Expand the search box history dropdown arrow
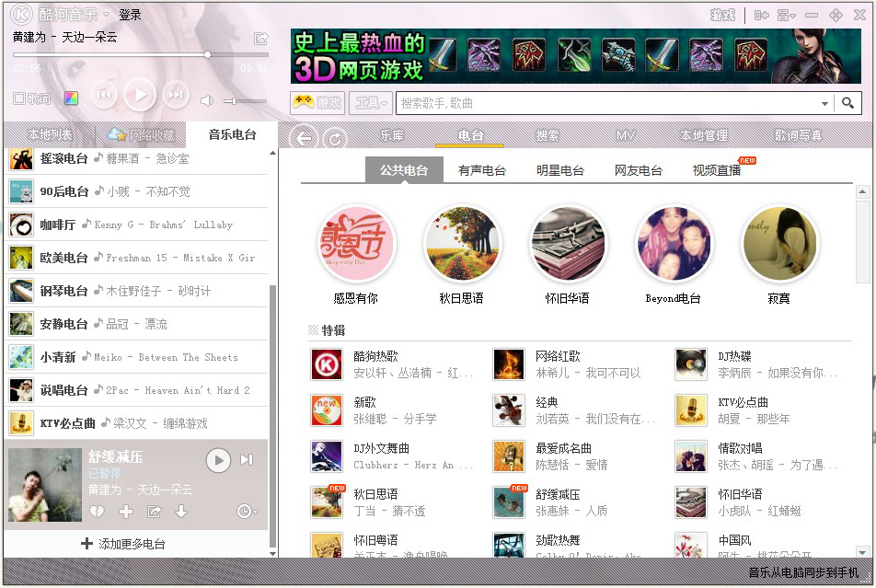This screenshot has height=588, width=876. 824,104
